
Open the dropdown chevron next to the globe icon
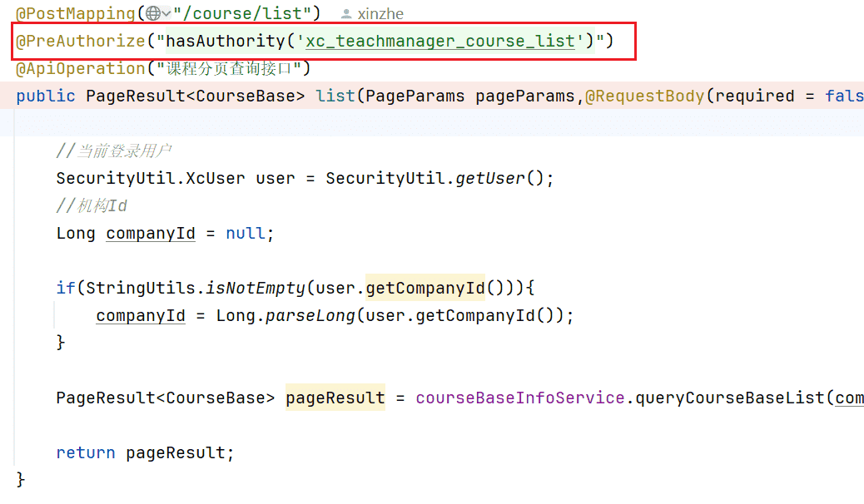166,13
